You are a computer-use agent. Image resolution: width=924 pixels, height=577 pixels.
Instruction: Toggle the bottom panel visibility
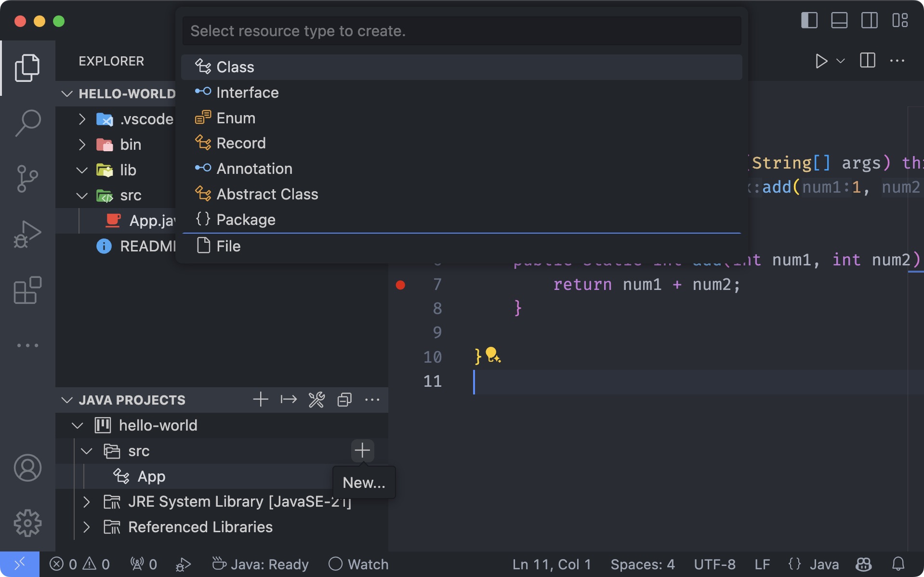(839, 21)
